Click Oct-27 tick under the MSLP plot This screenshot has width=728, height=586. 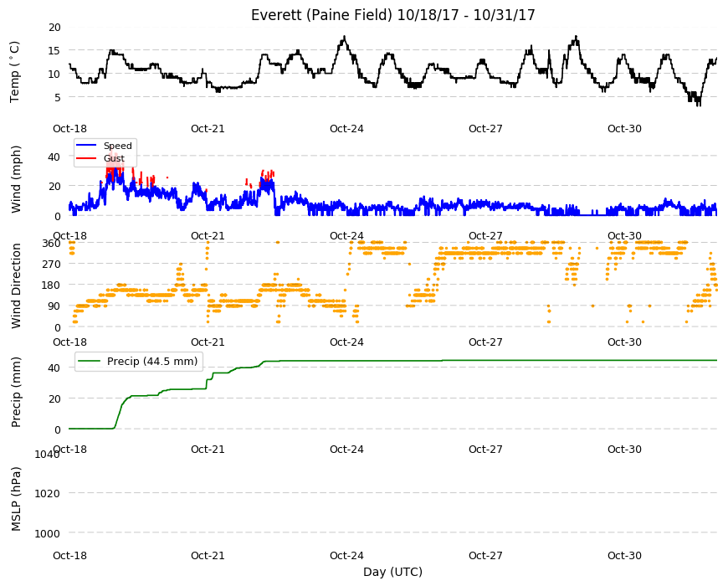tap(485, 555)
